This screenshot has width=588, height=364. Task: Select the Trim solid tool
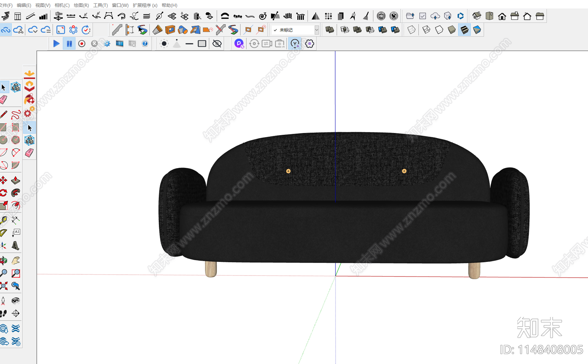(x=383, y=30)
